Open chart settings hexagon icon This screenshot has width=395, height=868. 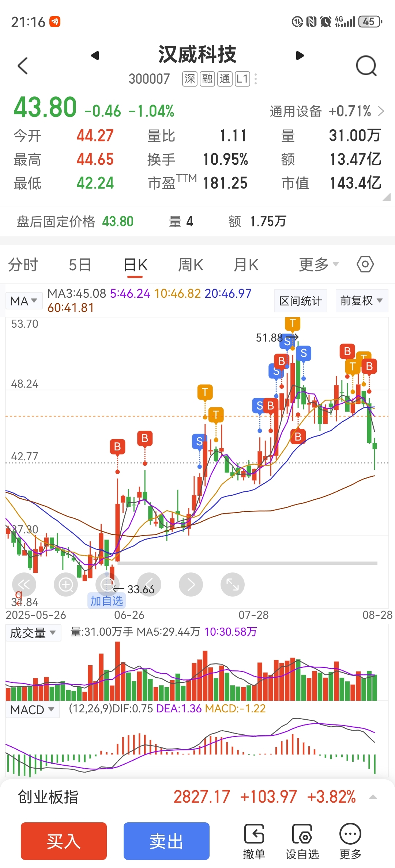365,264
